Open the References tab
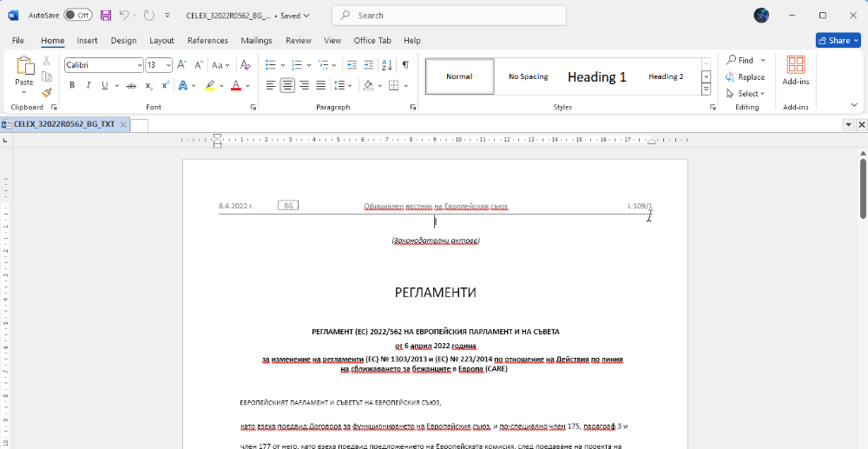 (x=207, y=41)
